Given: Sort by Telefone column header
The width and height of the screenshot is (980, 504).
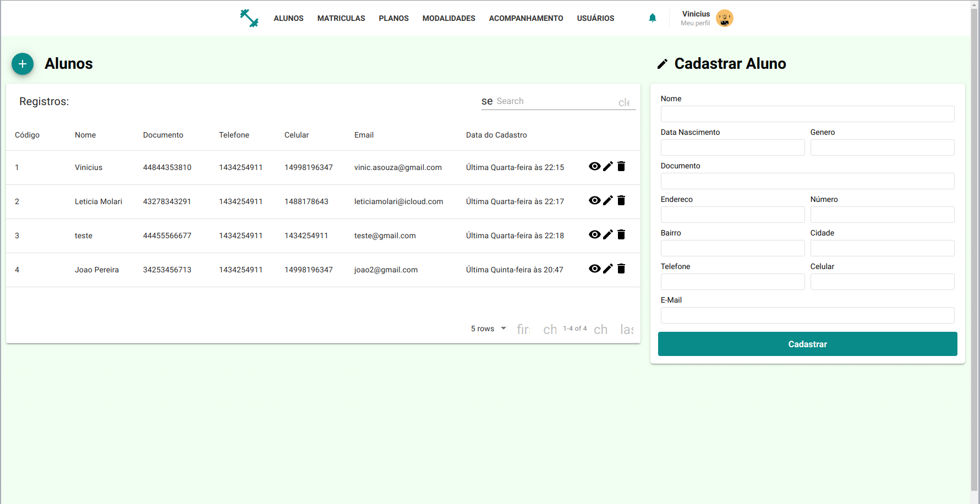Looking at the screenshot, I should [x=234, y=135].
